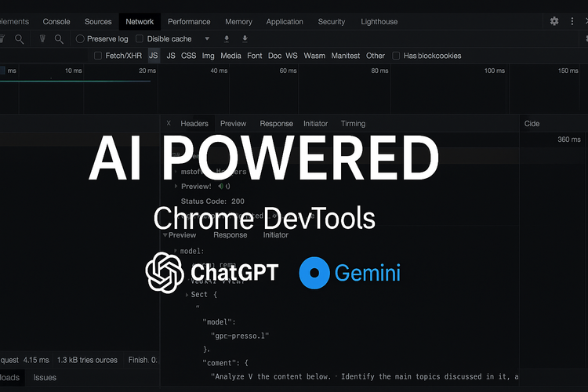
Task: Enable Disable cache checkbox
Action: 140,38
